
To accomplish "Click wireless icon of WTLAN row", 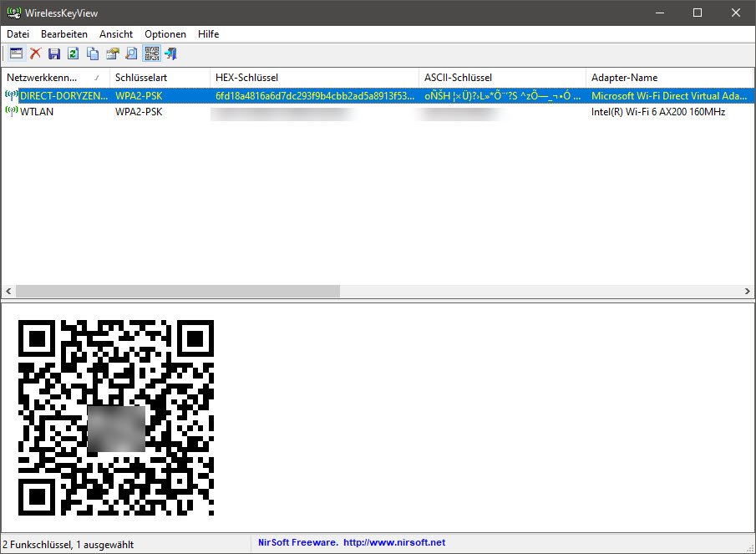I will tap(11, 111).
